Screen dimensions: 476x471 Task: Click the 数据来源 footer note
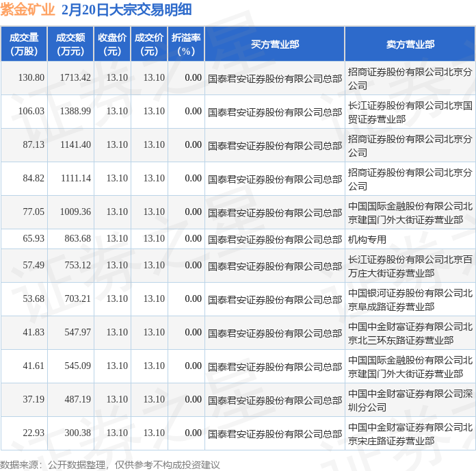pos(109,465)
